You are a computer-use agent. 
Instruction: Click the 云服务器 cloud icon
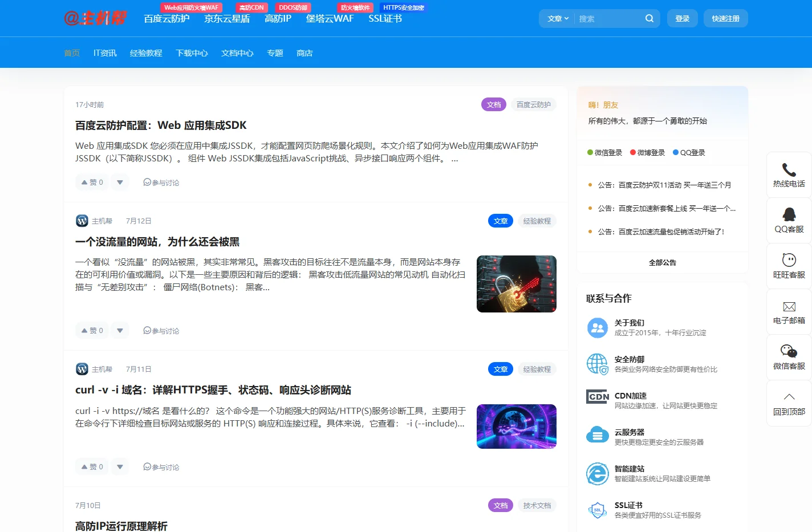[598, 435]
